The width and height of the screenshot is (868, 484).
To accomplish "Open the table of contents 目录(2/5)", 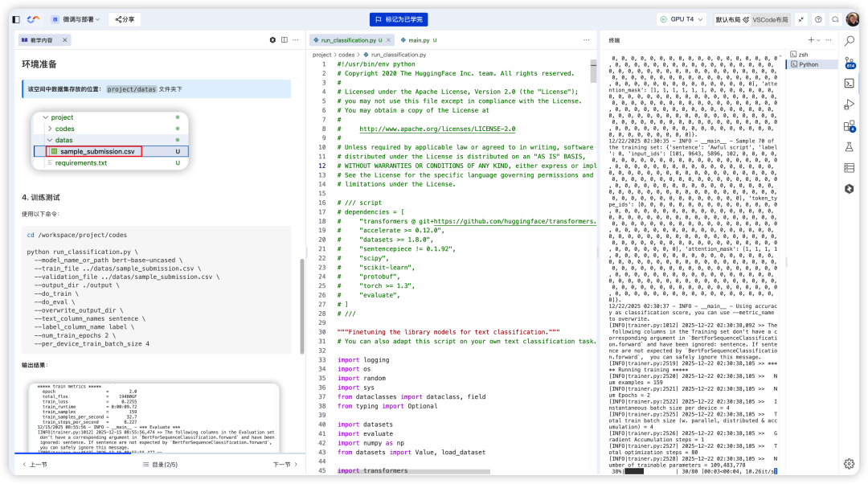I will [x=160, y=465].
